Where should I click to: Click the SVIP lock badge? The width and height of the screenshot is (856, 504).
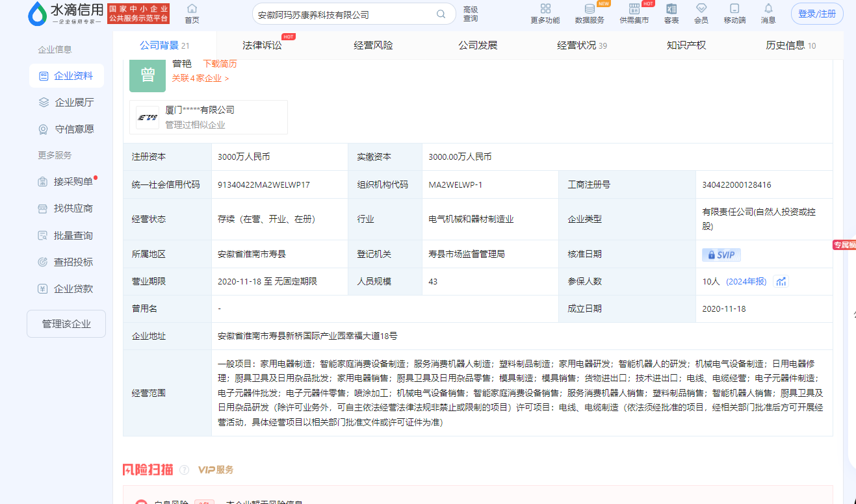[x=721, y=255]
